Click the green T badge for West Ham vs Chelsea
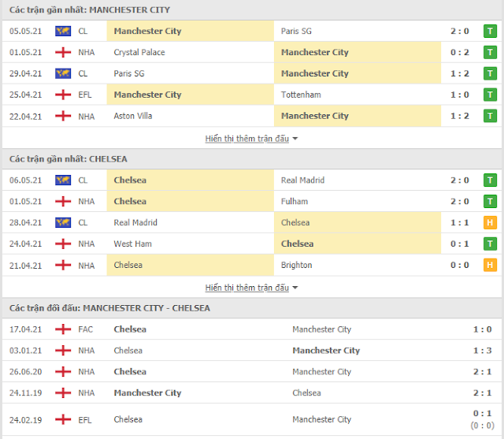Viewport: 504px width, 439px height. pyautogui.click(x=490, y=244)
